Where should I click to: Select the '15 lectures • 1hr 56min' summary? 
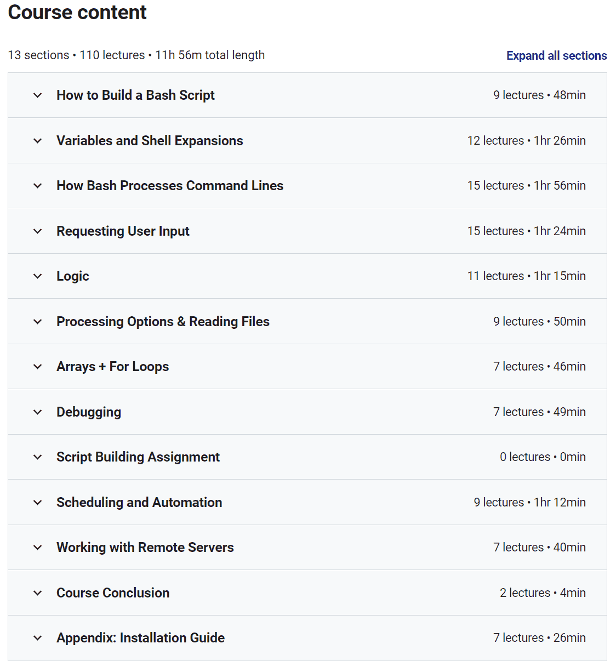tap(526, 186)
